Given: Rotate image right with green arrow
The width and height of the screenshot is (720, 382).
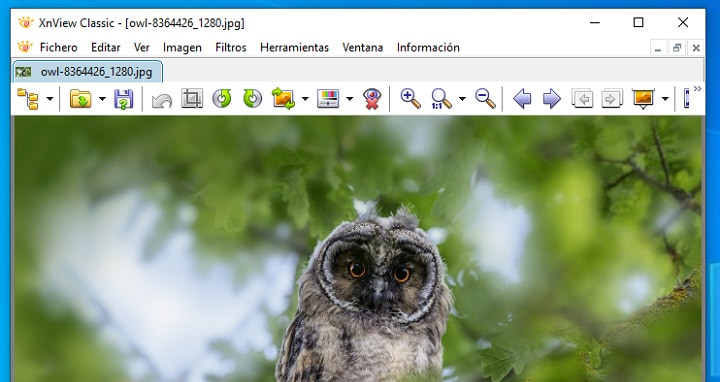Looking at the screenshot, I should 252,98.
